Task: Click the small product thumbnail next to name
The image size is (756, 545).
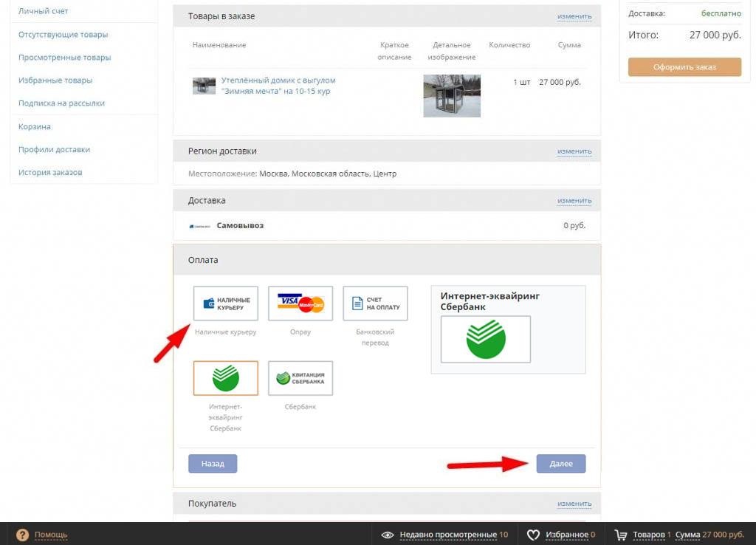Action: click(x=204, y=86)
